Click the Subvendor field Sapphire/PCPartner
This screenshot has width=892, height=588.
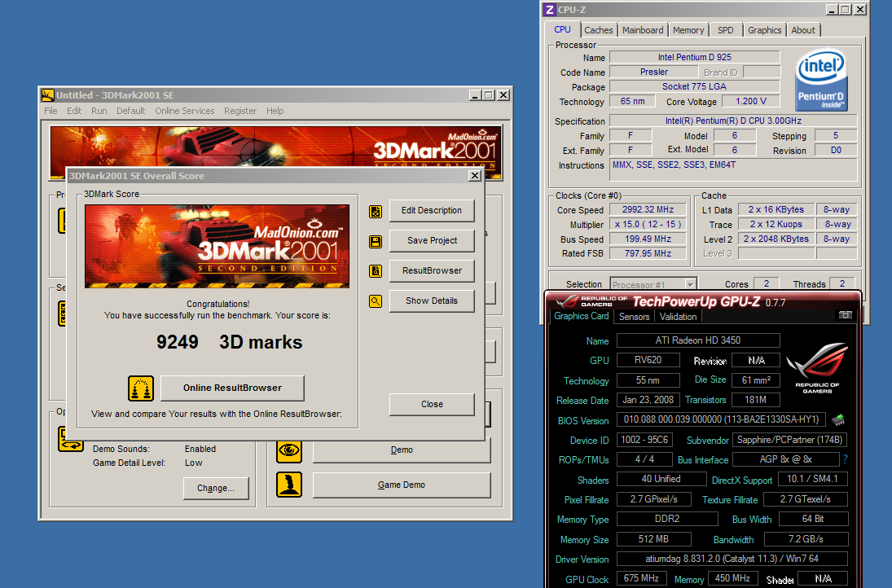coord(789,440)
